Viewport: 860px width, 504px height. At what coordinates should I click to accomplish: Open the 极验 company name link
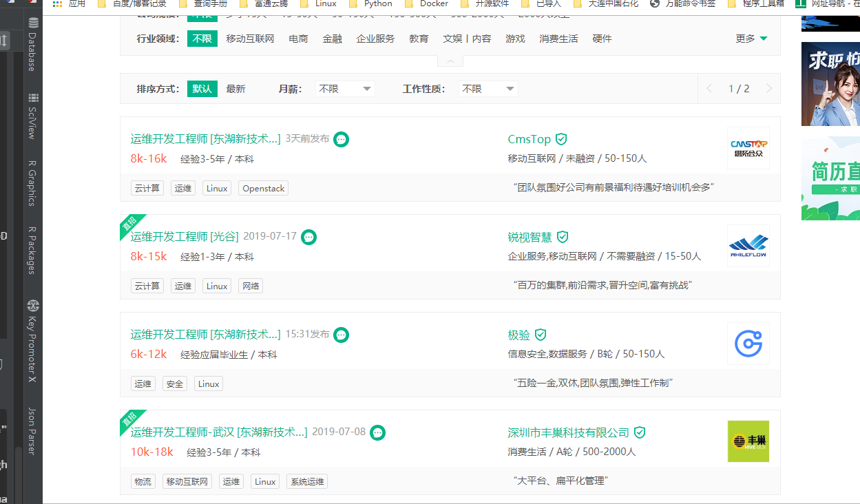pyautogui.click(x=518, y=335)
